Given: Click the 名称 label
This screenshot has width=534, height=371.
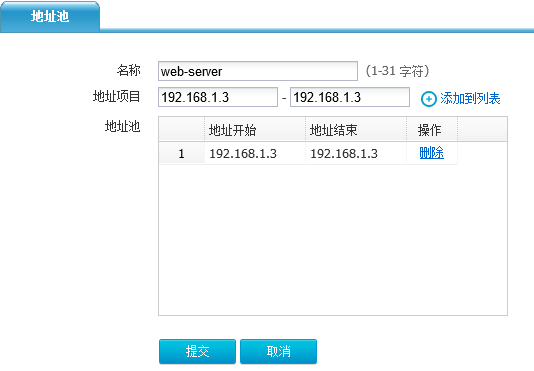Looking at the screenshot, I should click(128, 70).
